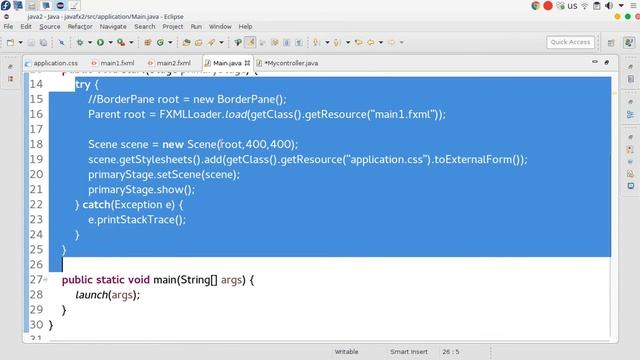Expand the Previous Annotation dropdown

[x=348, y=42]
